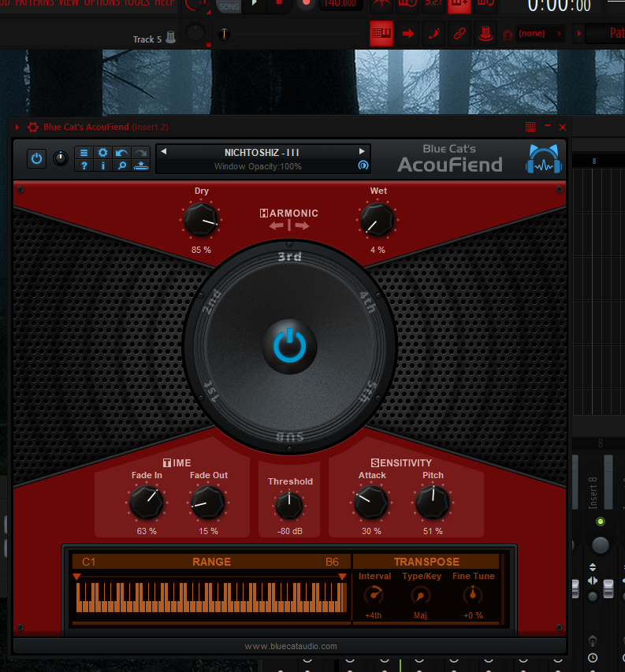Click the +4th interval value
The image size is (625, 672).
tap(373, 615)
